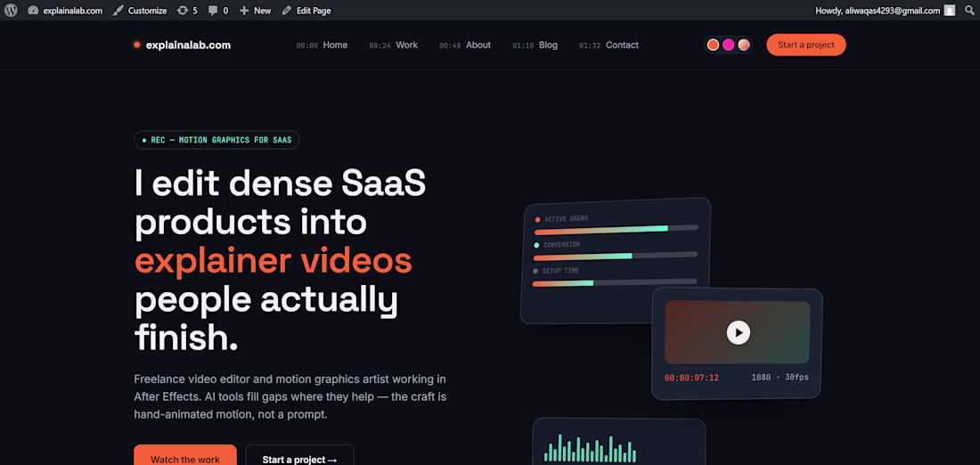Screen dimensions: 980x465
Task: Go to the Contact nav link
Action: click(608, 45)
